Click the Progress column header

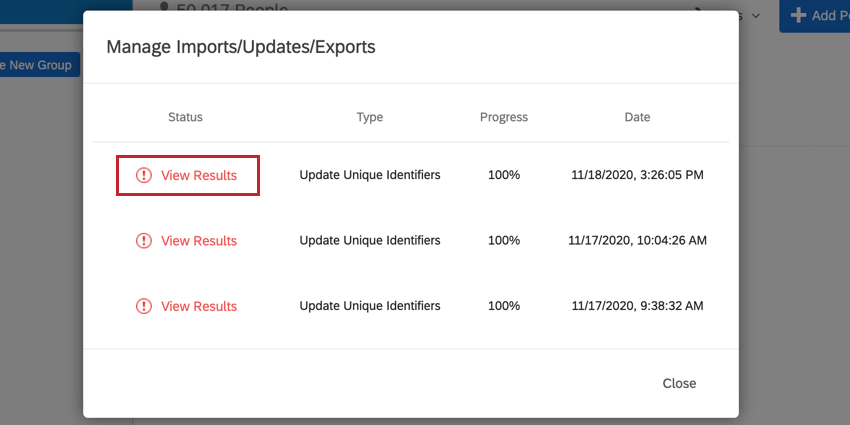[504, 117]
